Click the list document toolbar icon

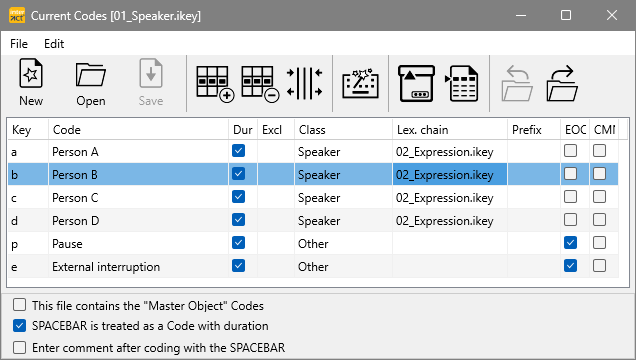[x=462, y=84]
